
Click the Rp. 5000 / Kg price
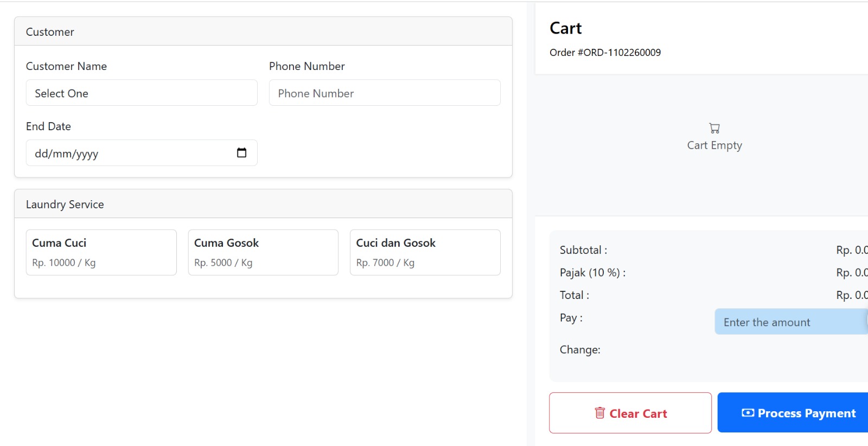click(224, 263)
